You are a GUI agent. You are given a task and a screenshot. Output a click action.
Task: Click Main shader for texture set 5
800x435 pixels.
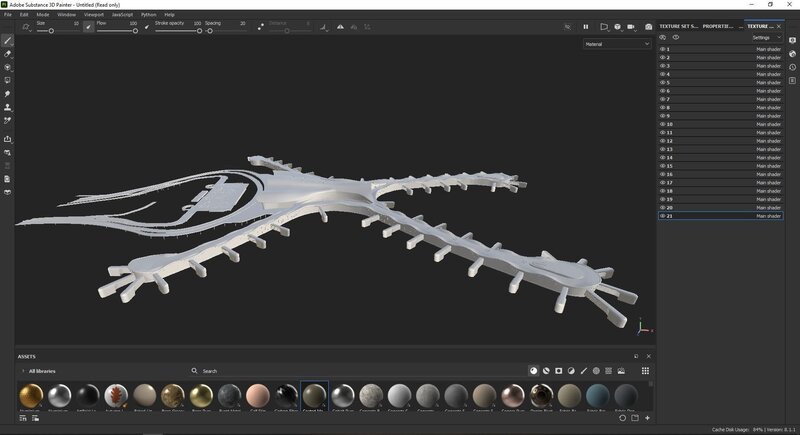(768, 82)
